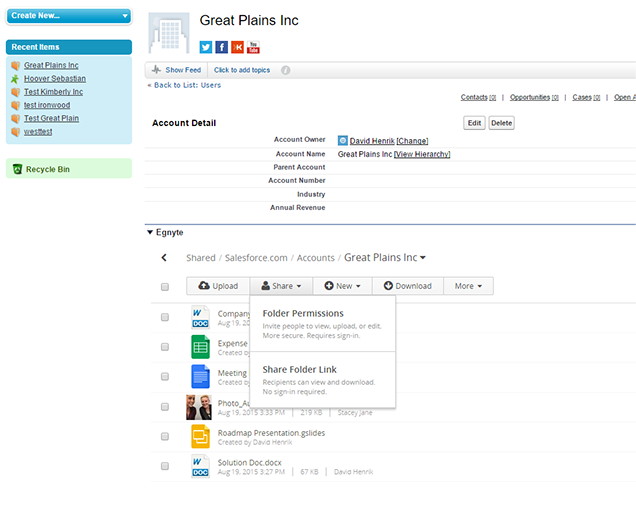Viewport: 636px width, 514px height.
Task: Click the Solution Doc Word file icon
Action: [200, 466]
